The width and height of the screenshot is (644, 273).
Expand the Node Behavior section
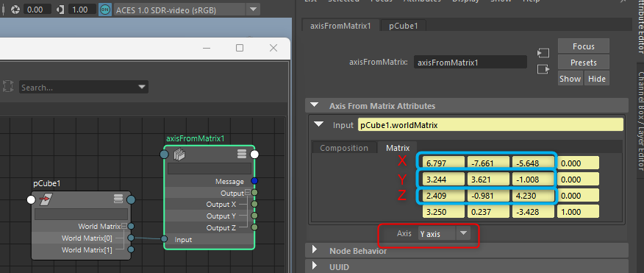(x=315, y=250)
